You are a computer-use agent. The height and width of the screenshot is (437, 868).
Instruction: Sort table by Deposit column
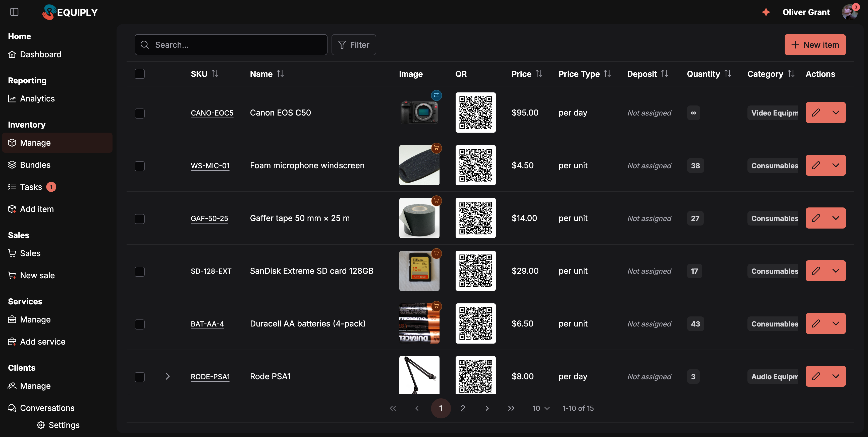pyautogui.click(x=665, y=73)
